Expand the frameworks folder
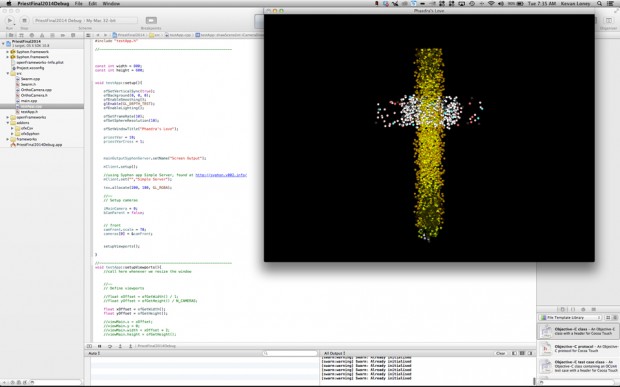 (x=8, y=140)
